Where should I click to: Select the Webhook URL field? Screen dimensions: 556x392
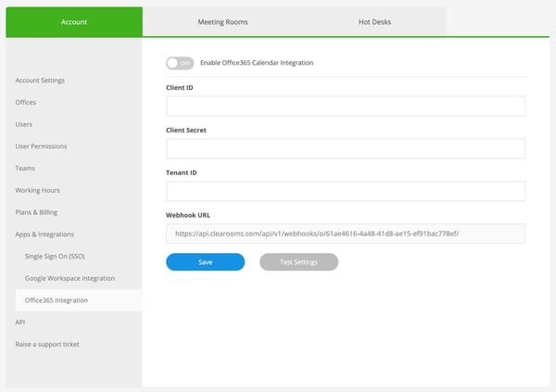coord(345,234)
